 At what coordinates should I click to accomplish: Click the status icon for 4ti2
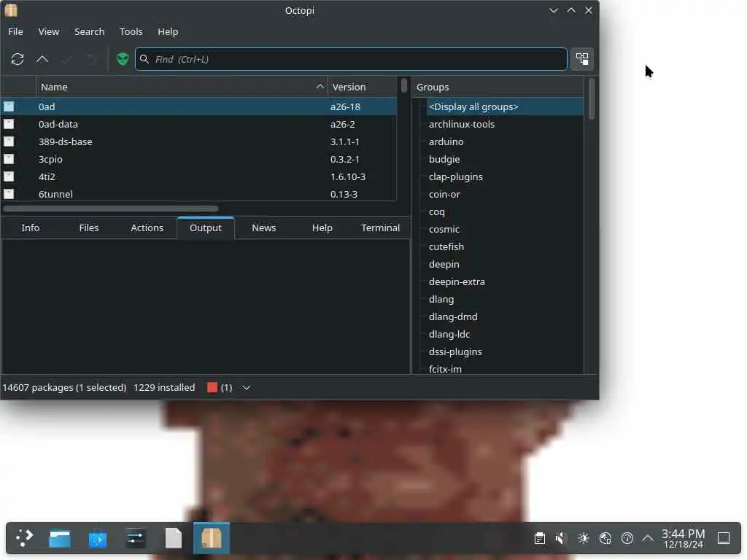coord(9,176)
